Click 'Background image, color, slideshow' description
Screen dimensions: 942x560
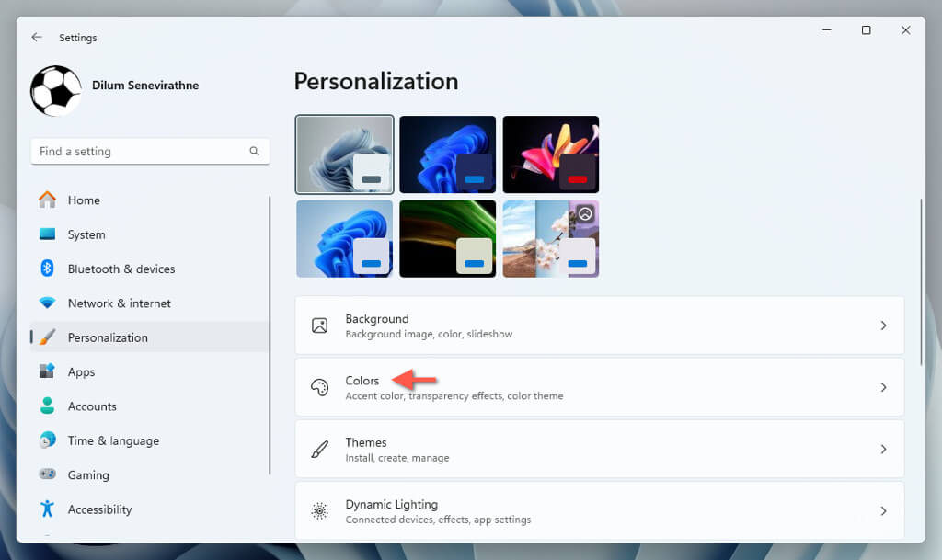pyautogui.click(x=429, y=334)
